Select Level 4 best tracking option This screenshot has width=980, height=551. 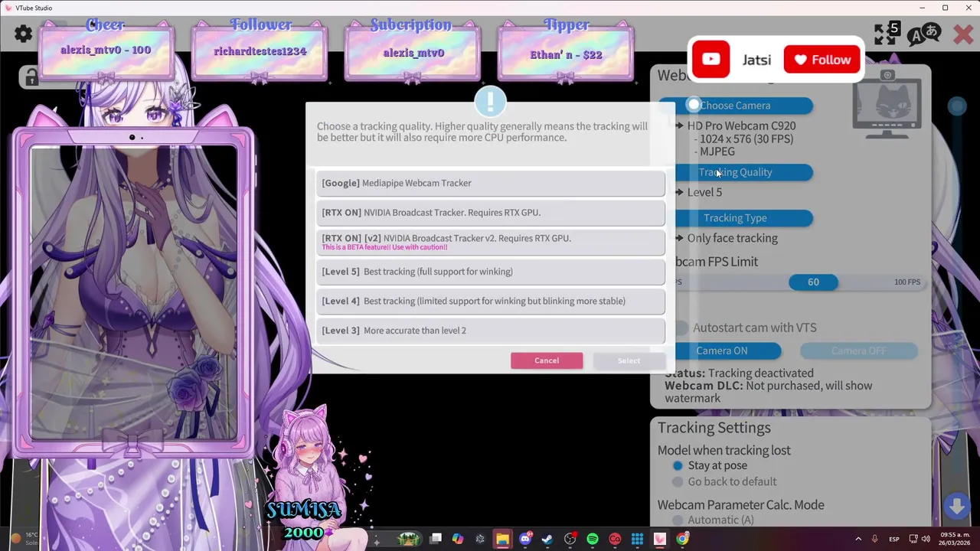(x=491, y=301)
